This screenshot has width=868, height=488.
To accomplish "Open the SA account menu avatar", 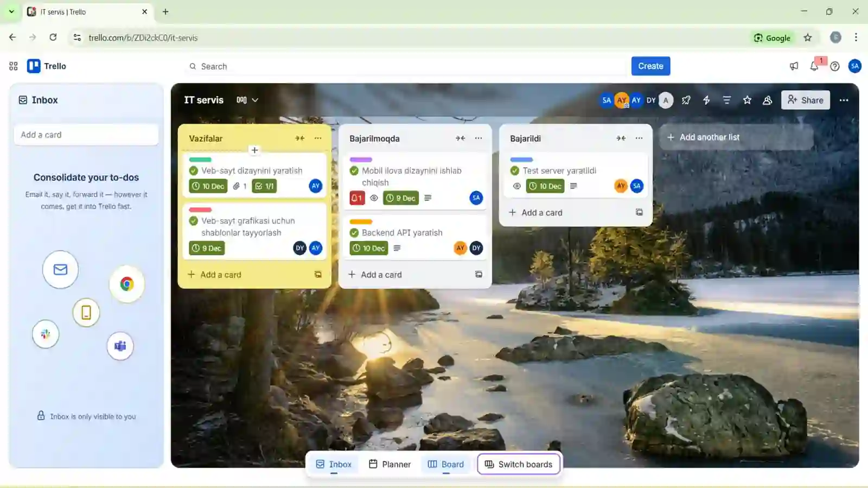I will [x=855, y=66].
